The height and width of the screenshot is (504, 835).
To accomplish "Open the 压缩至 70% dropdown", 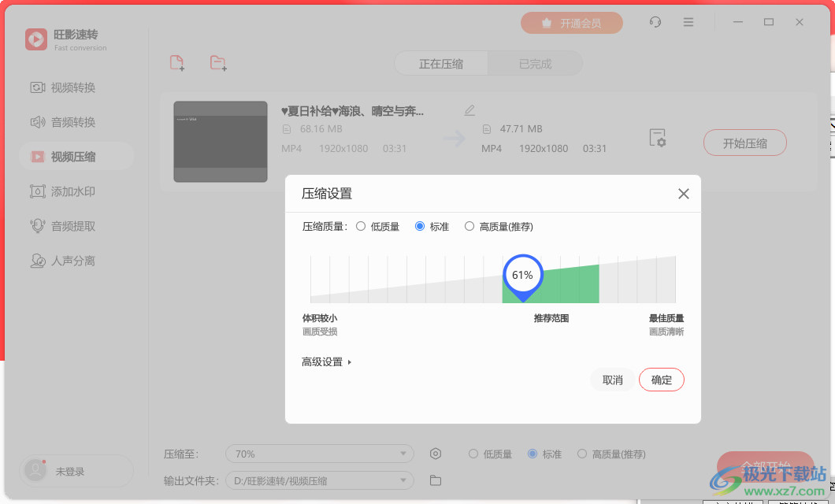I will click(319, 454).
